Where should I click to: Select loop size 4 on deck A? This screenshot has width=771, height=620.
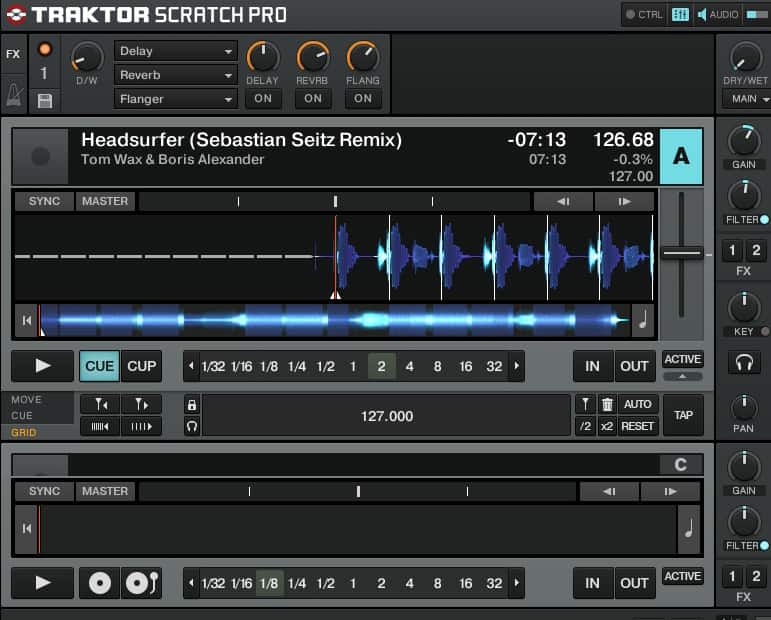pos(409,366)
